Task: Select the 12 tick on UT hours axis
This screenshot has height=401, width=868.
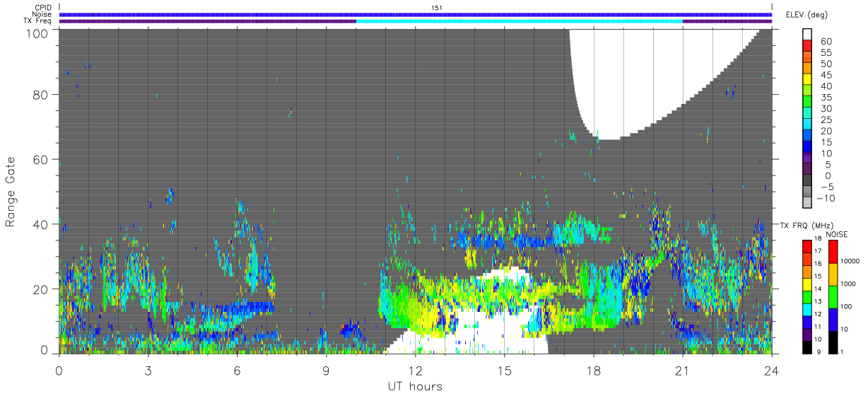Action: coord(415,370)
